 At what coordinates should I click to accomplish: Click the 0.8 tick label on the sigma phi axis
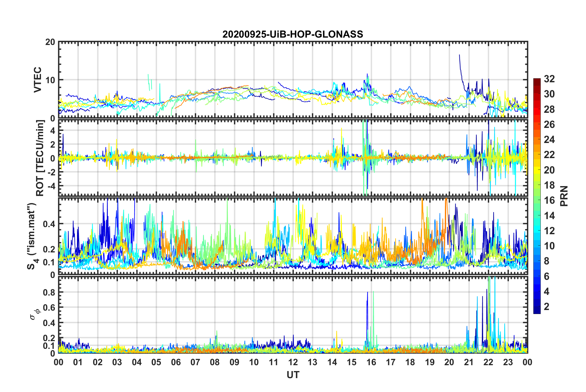(49, 292)
